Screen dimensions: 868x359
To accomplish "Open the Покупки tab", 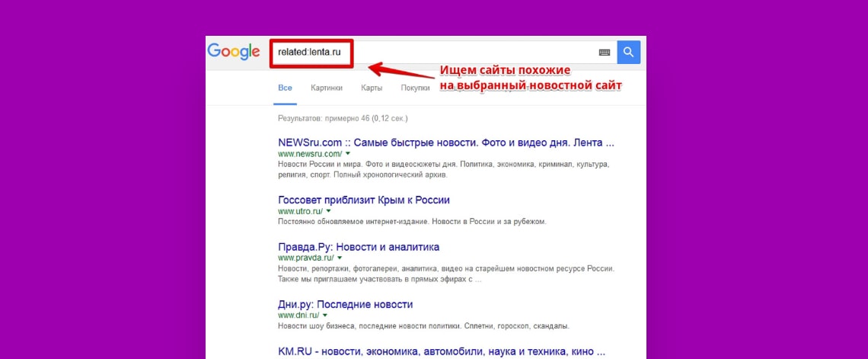I will [x=415, y=88].
